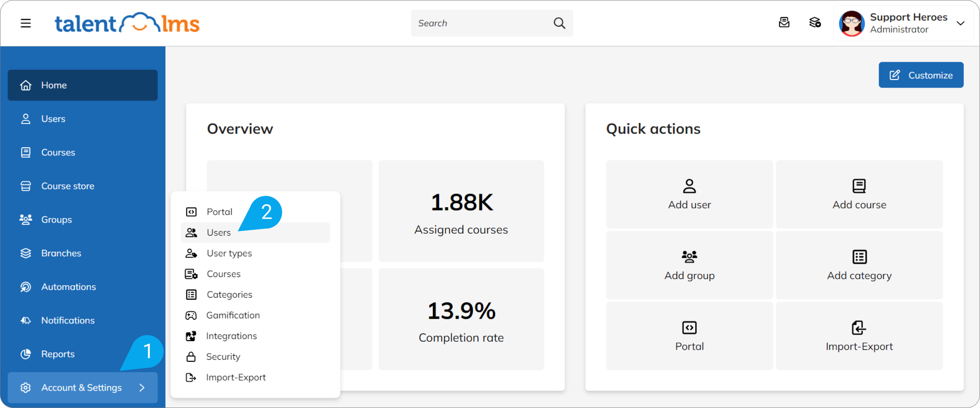Open Automations from the sidebar
This screenshot has height=408, width=980.
[68, 287]
